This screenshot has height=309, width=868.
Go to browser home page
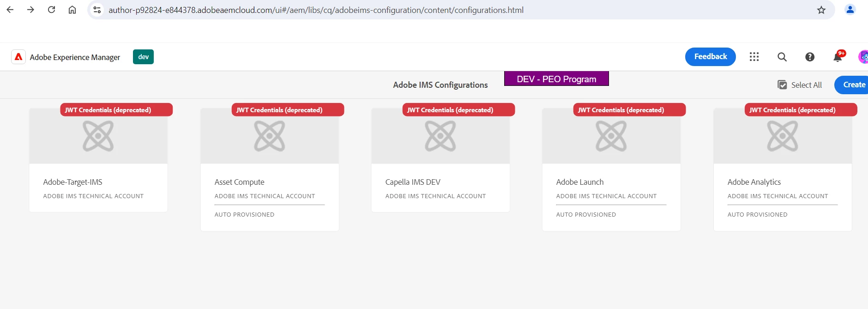(72, 10)
